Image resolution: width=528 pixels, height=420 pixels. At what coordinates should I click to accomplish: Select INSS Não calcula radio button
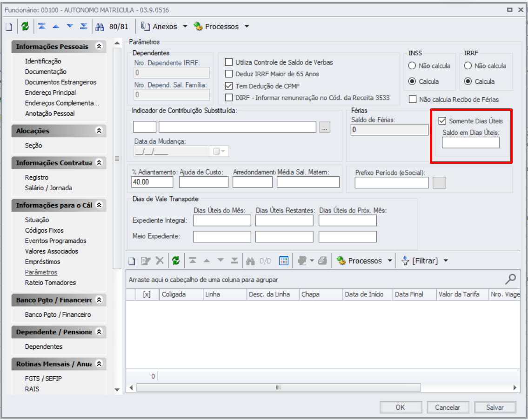click(x=412, y=66)
